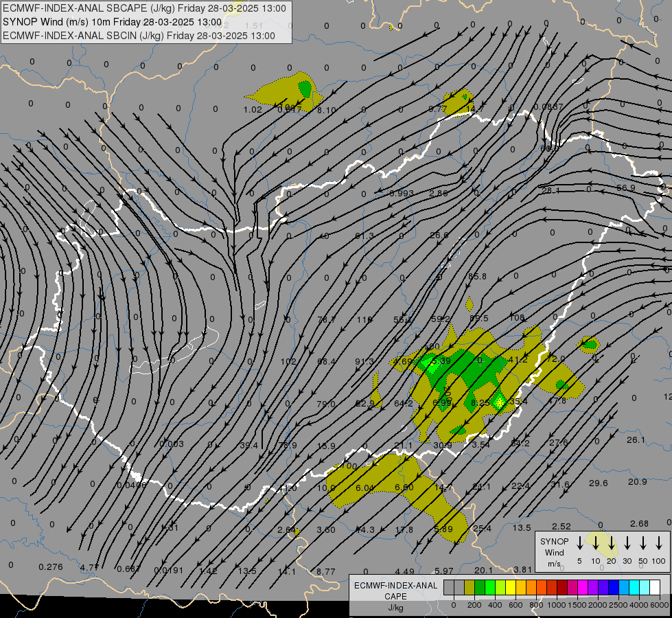Screen dimensions: 672x618
Task: Click the '4000' tick on CAPE scale
Action: click(639, 605)
